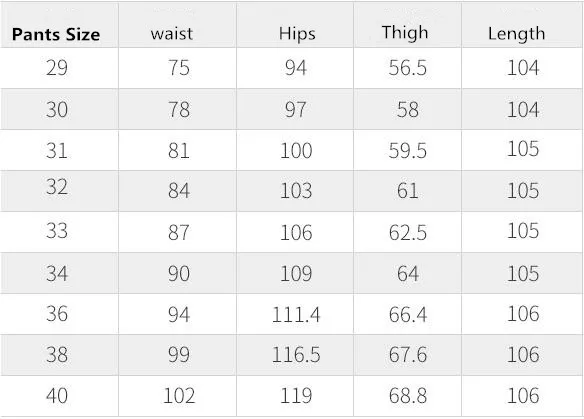Select hips value 100 cell
Screen dimensions: 584x419
coord(296,150)
